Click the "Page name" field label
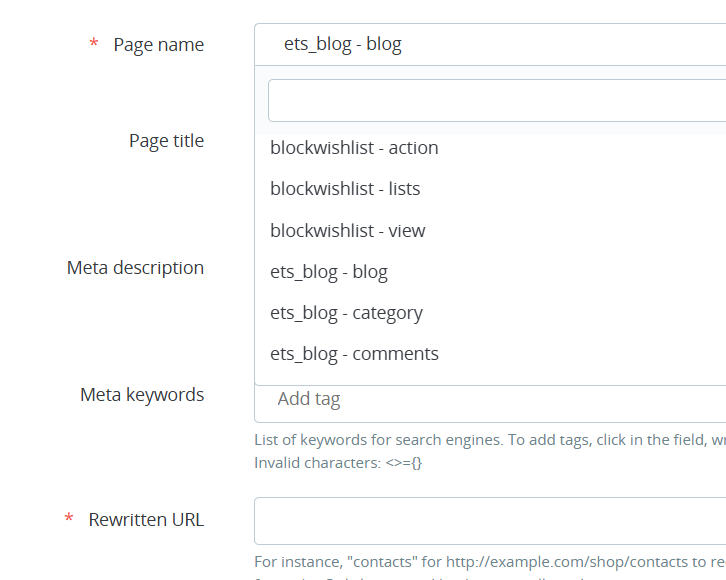Viewport: 726px width, 580px height. 158,45
